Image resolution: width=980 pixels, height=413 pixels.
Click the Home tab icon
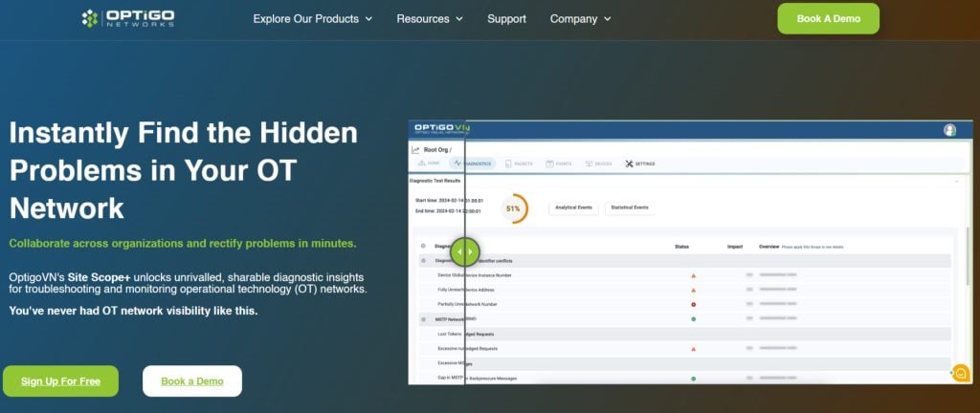421,163
